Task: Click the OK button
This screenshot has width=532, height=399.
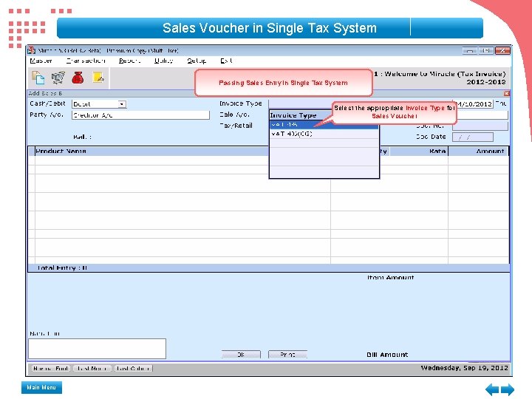Action: (241, 354)
